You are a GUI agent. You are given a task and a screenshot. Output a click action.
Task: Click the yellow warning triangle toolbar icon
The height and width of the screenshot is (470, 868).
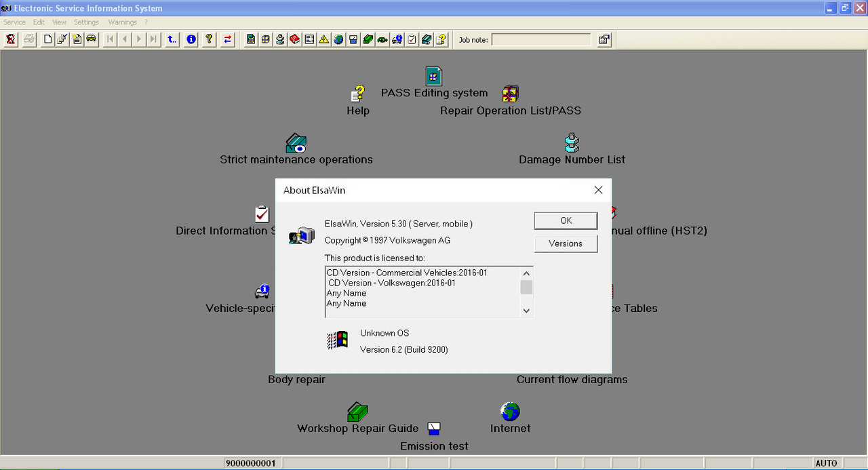pyautogui.click(x=323, y=39)
